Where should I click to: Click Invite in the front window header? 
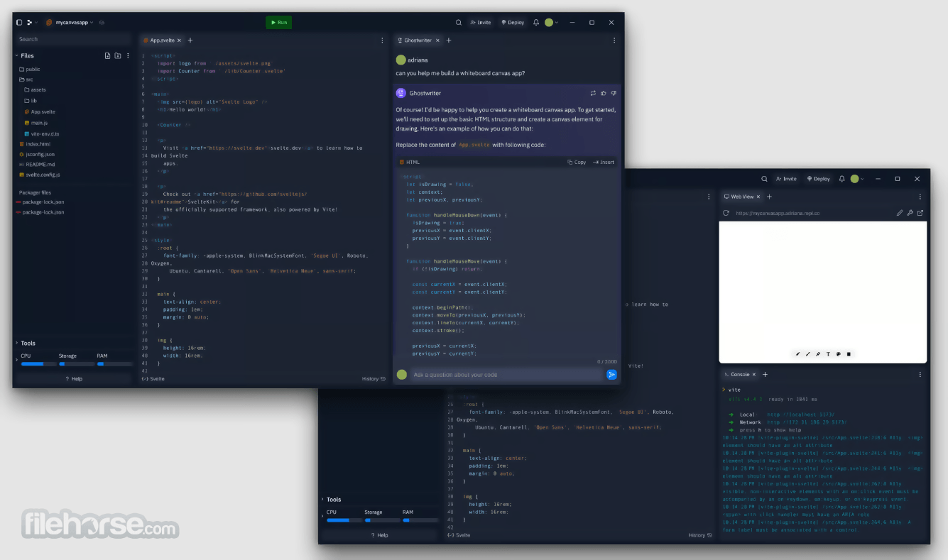tap(480, 23)
